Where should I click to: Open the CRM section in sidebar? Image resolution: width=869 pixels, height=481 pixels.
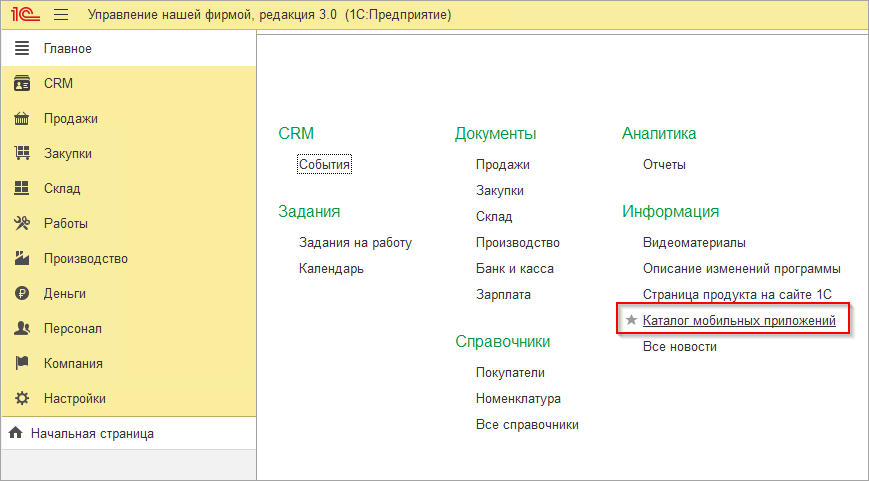(x=129, y=84)
